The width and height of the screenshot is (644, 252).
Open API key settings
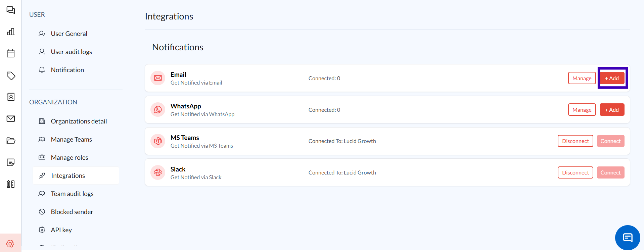coord(61,230)
